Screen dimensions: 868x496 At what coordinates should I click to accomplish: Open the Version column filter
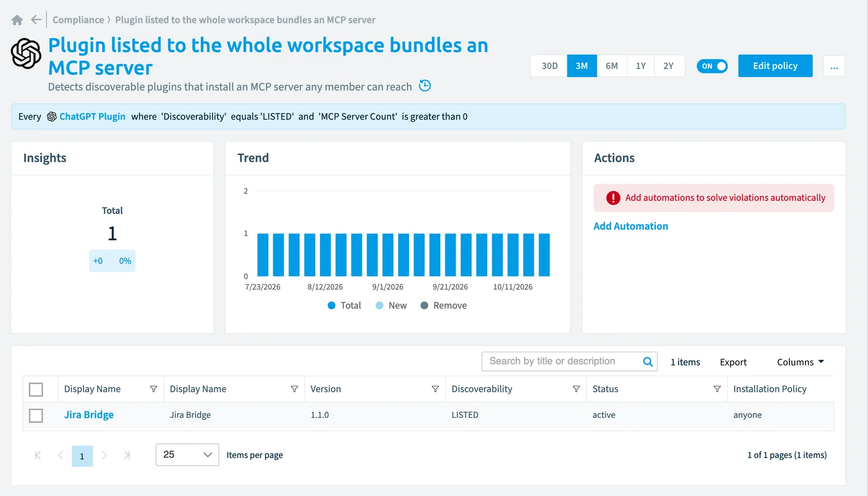point(435,389)
